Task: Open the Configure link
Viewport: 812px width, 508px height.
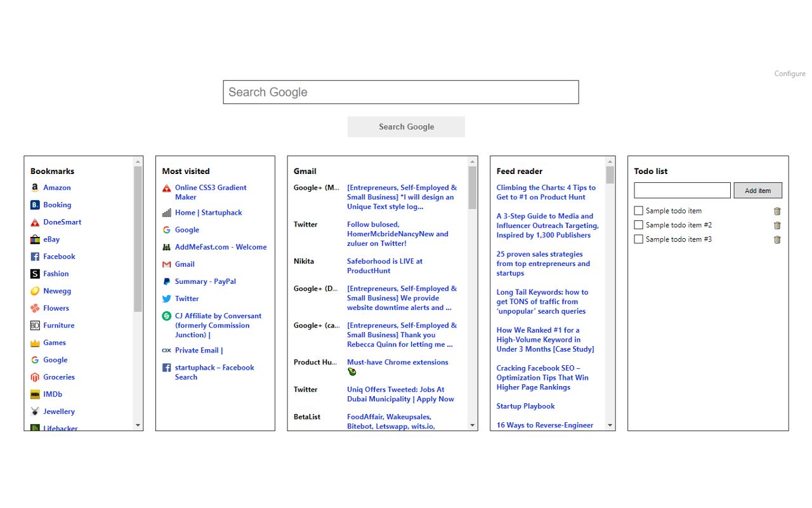Action: (x=789, y=73)
